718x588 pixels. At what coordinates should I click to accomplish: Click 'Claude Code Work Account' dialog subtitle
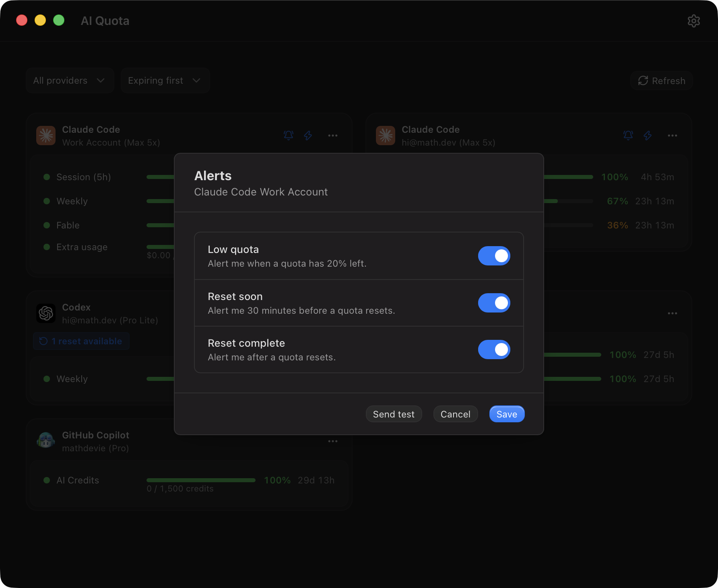click(261, 192)
